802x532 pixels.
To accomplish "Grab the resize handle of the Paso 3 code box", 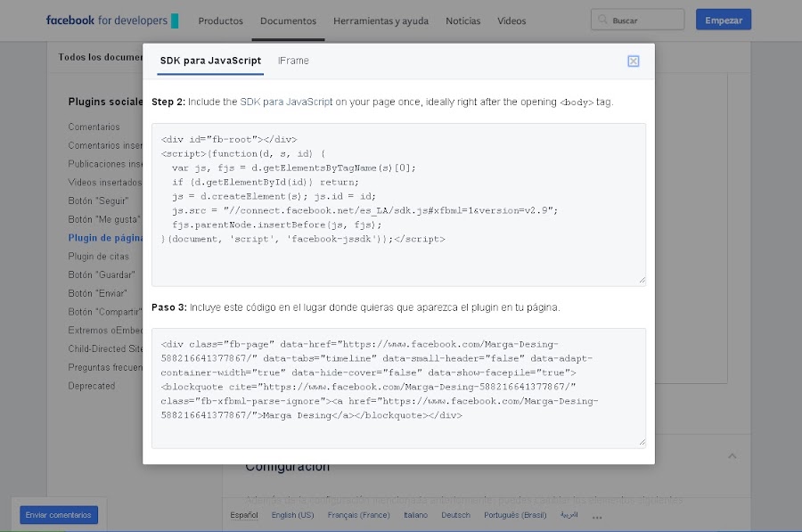I will click(x=642, y=442).
